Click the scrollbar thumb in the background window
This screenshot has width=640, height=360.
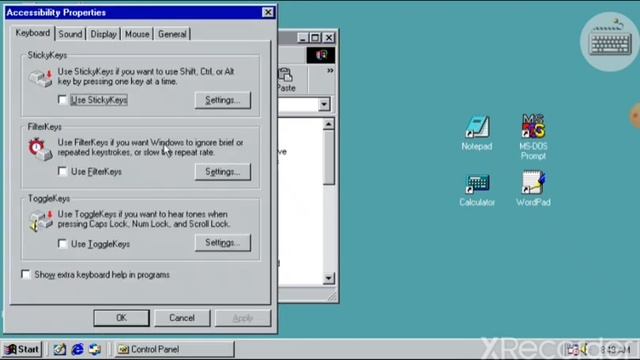(x=329, y=157)
